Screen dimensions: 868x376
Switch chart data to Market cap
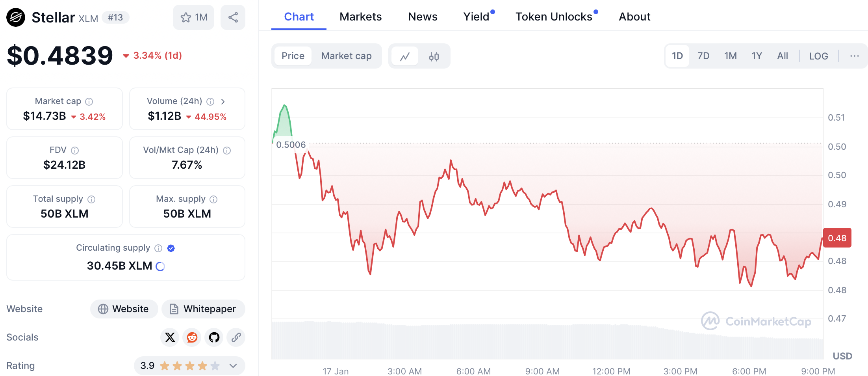[x=346, y=56]
